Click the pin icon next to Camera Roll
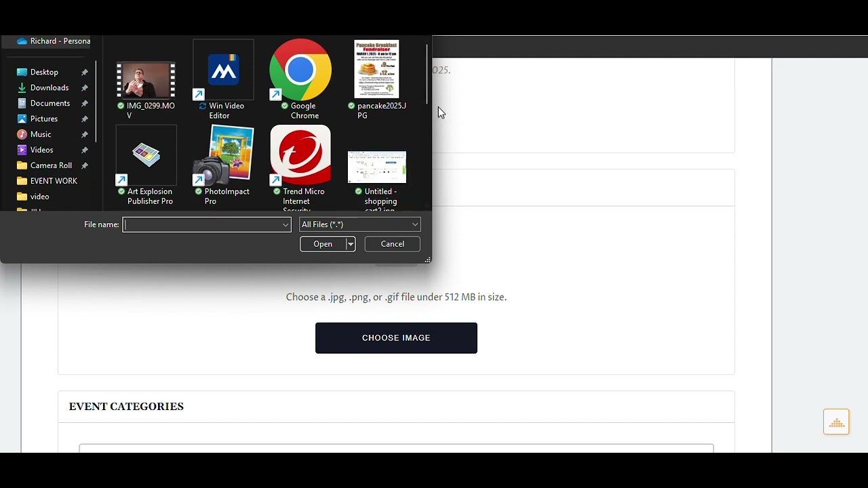 85,166
